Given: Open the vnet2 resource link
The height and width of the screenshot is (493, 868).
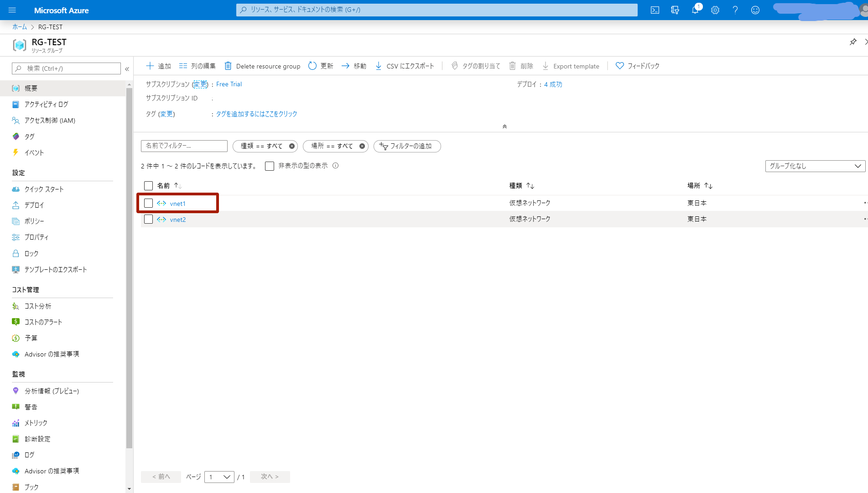Looking at the screenshot, I should pyautogui.click(x=177, y=220).
